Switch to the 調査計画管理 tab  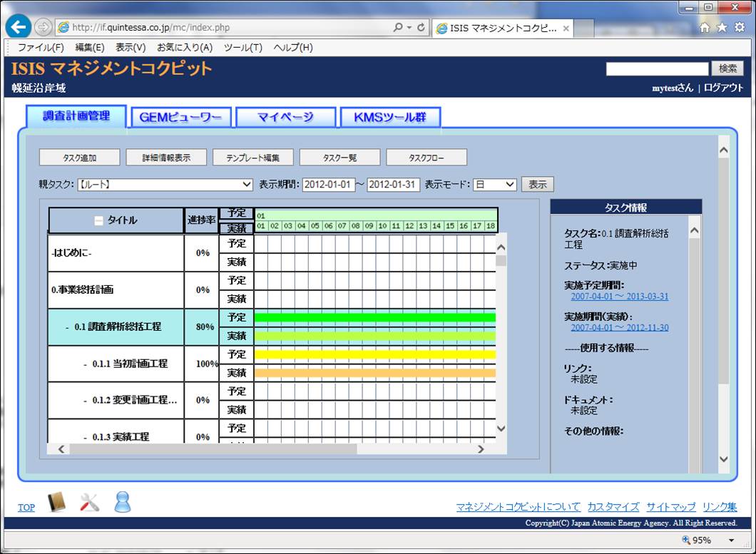click(x=76, y=116)
